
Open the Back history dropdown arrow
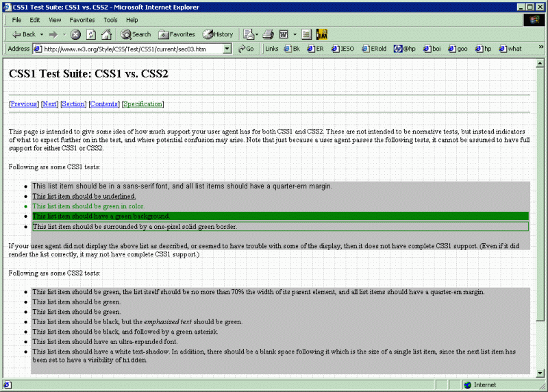tap(42, 34)
